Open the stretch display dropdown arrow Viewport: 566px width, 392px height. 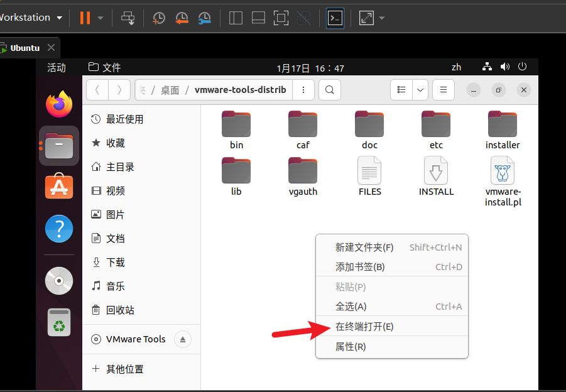(381, 18)
